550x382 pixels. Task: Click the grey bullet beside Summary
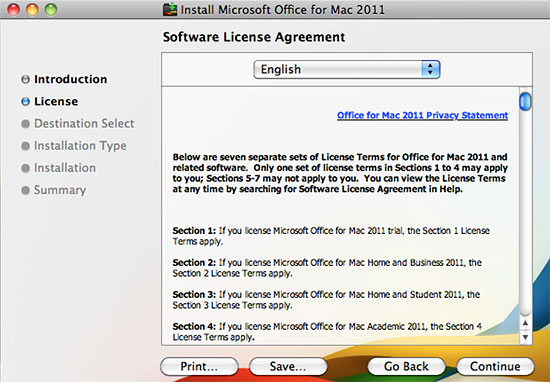25,190
